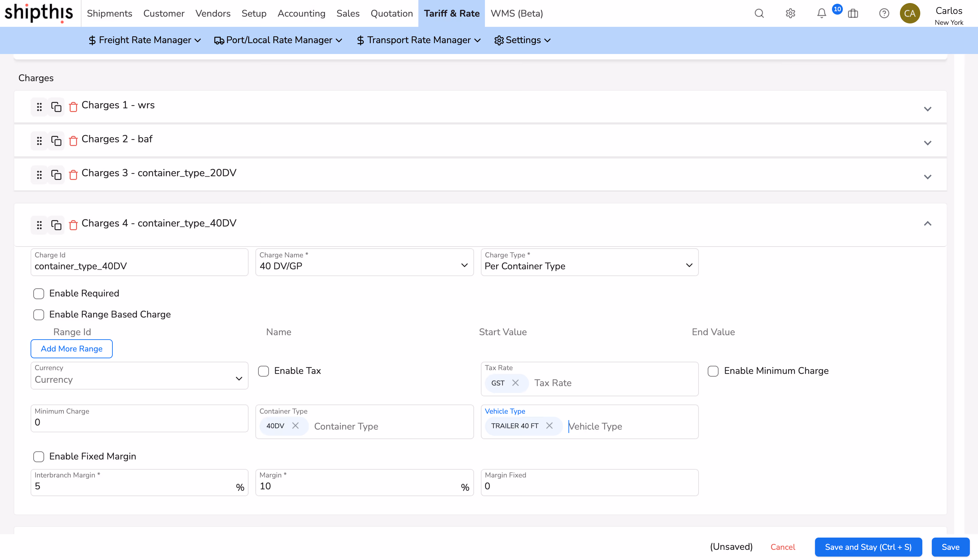Open Port/Local Rate Manager menu
Image resolution: width=978 pixels, height=560 pixels.
[x=278, y=40]
